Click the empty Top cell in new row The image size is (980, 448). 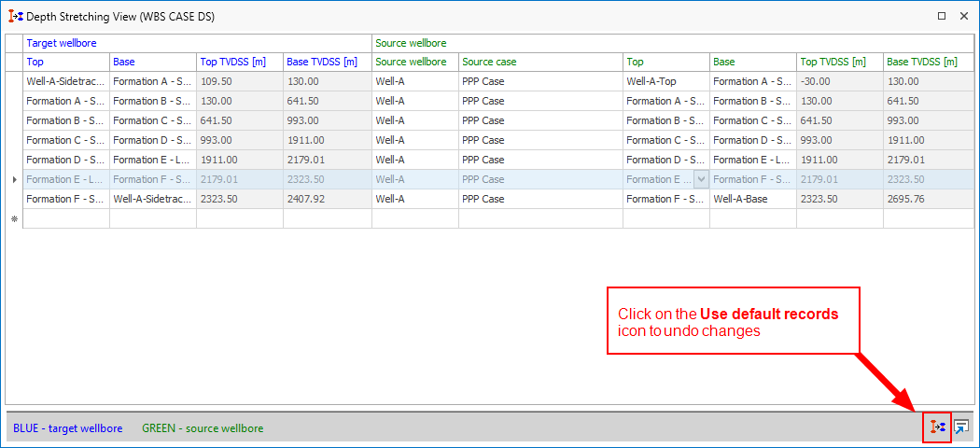click(x=66, y=218)
